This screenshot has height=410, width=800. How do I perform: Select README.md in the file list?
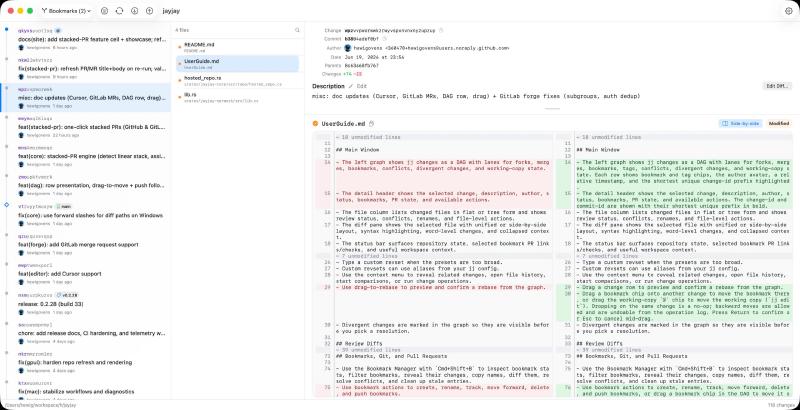pyautogui.click(x=237, y=47)
